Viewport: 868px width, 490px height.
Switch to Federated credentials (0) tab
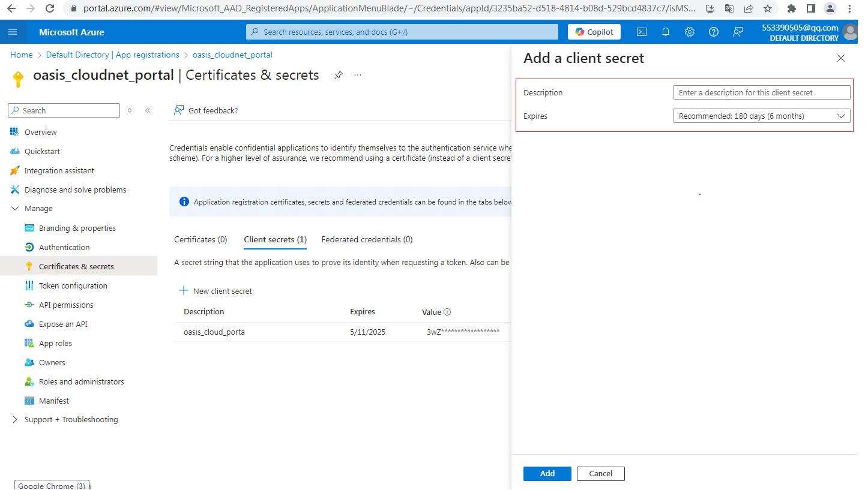pyautogui.click(x=367, y=239)
